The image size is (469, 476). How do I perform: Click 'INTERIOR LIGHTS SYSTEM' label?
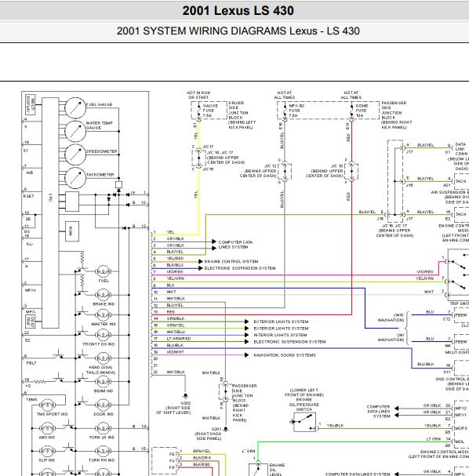coord(280,335)
